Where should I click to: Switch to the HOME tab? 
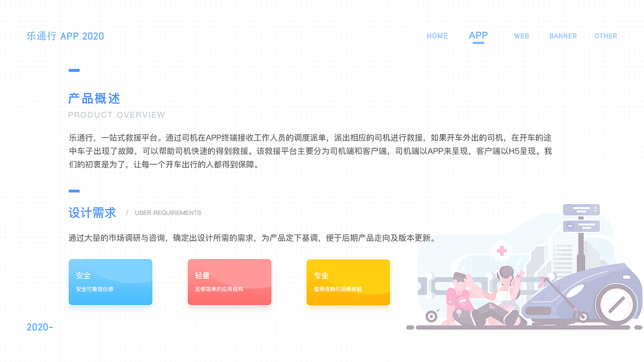tap(437, 36)
